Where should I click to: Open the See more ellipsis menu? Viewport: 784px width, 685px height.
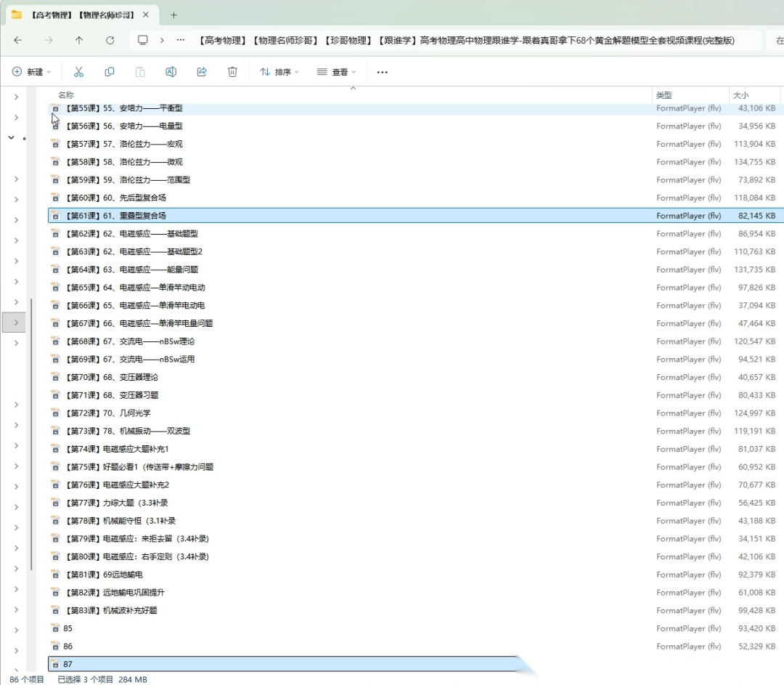pos(383,72)
